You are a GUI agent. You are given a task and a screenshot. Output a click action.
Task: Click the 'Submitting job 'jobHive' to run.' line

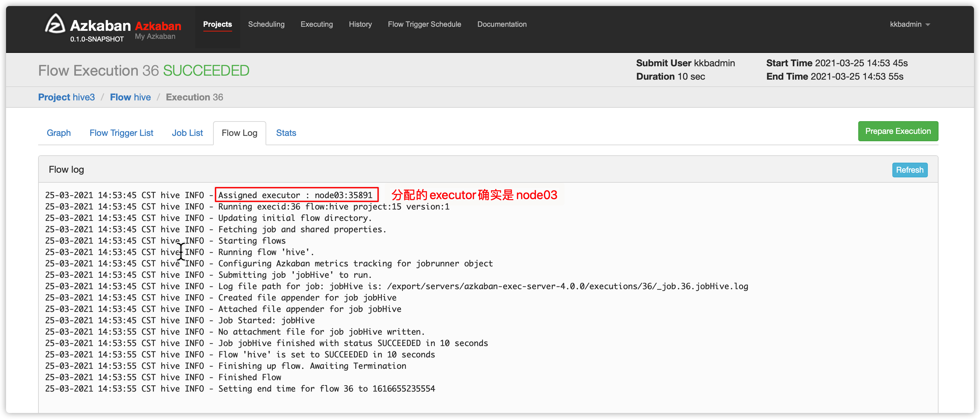point(208,275)
